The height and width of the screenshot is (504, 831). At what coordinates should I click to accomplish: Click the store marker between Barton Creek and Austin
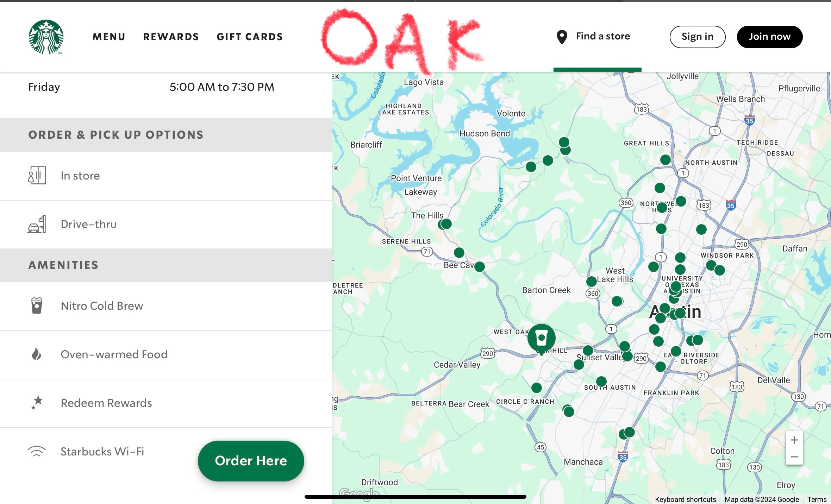pos(617,301)
